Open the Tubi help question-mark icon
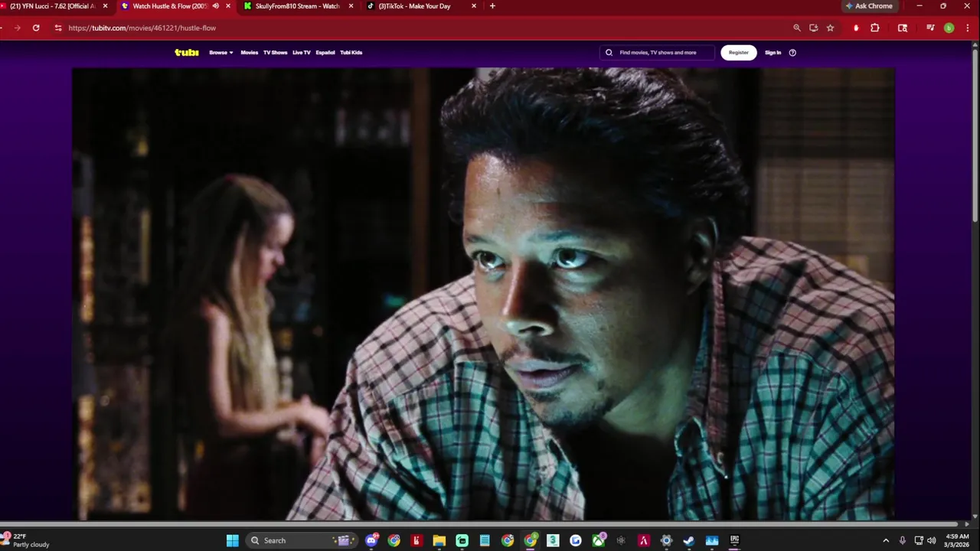This screenshot has height=551, width=980. tap(792, 53)
